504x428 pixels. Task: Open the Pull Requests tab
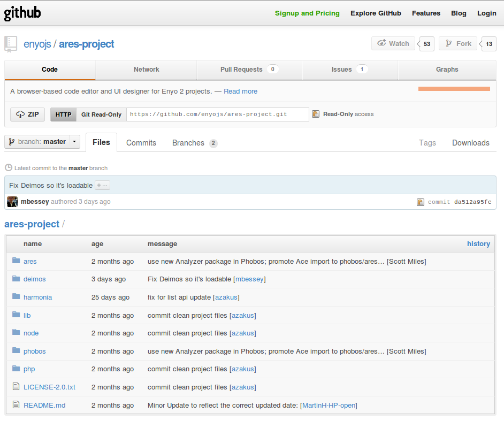(x=249, y=70)
